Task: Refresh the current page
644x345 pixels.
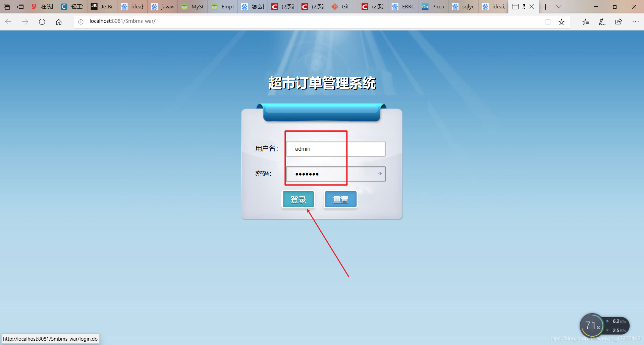Action: pyautogui.click(x=42, y=21)
